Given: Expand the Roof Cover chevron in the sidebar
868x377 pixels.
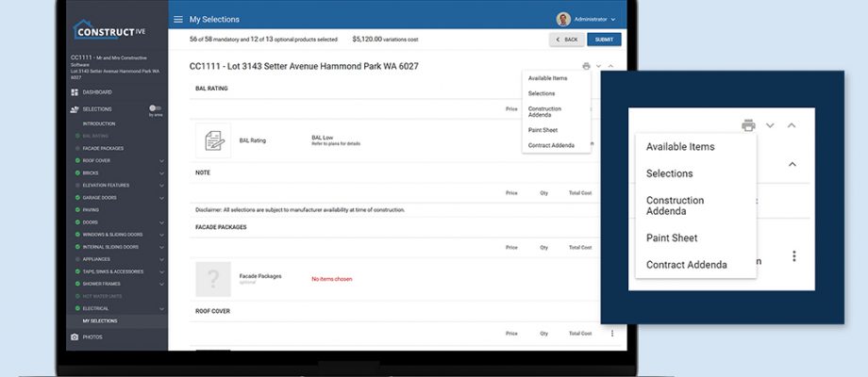Looking at the screenshot, I should coord(161,161).
